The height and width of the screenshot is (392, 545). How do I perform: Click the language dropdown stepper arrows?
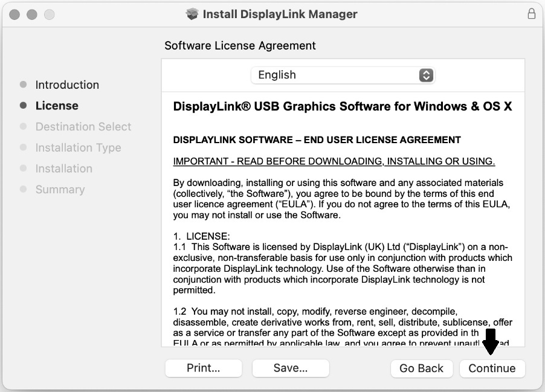(426, 75)
